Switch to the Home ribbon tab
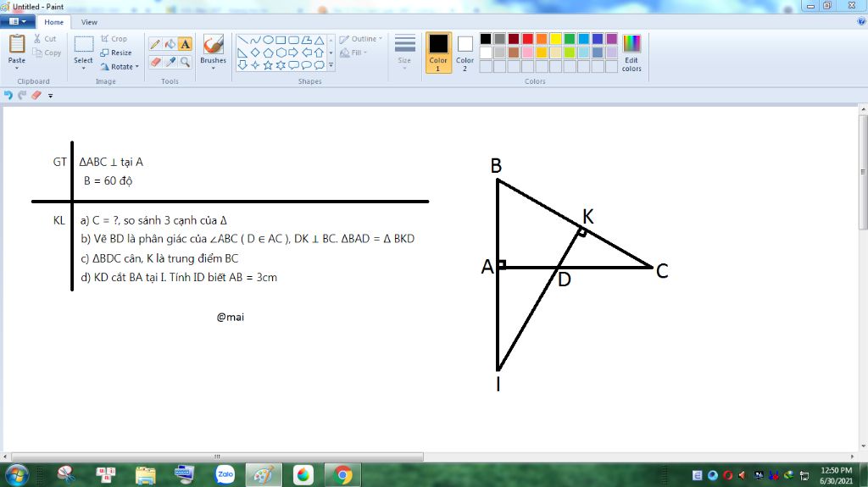Screen dimensions: 868x487 point(53,22)
